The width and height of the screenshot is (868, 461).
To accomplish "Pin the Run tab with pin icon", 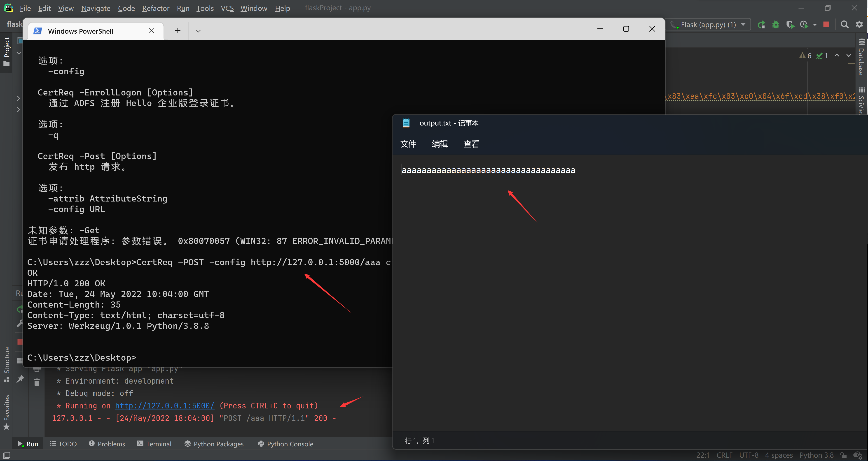I will click(x=20, y=379).
